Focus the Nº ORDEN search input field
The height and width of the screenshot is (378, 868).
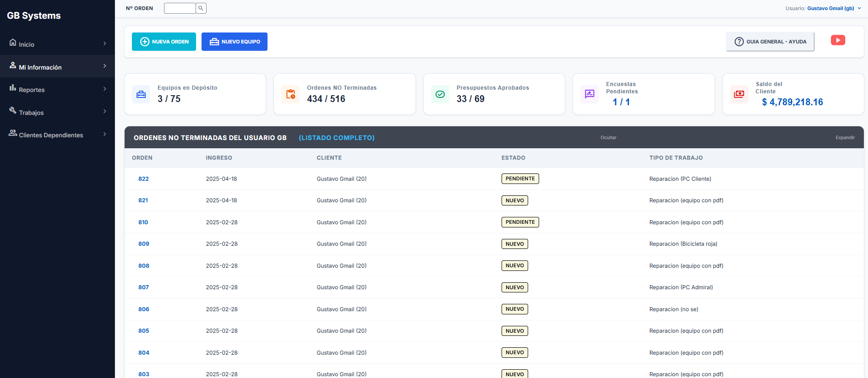coord(180,8)
